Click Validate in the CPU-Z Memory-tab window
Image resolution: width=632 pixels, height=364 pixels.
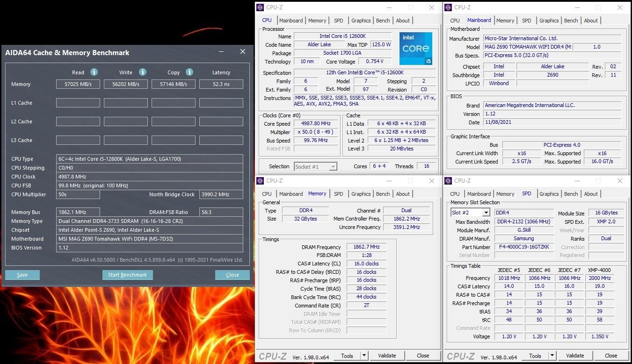[x=387, y=356]
